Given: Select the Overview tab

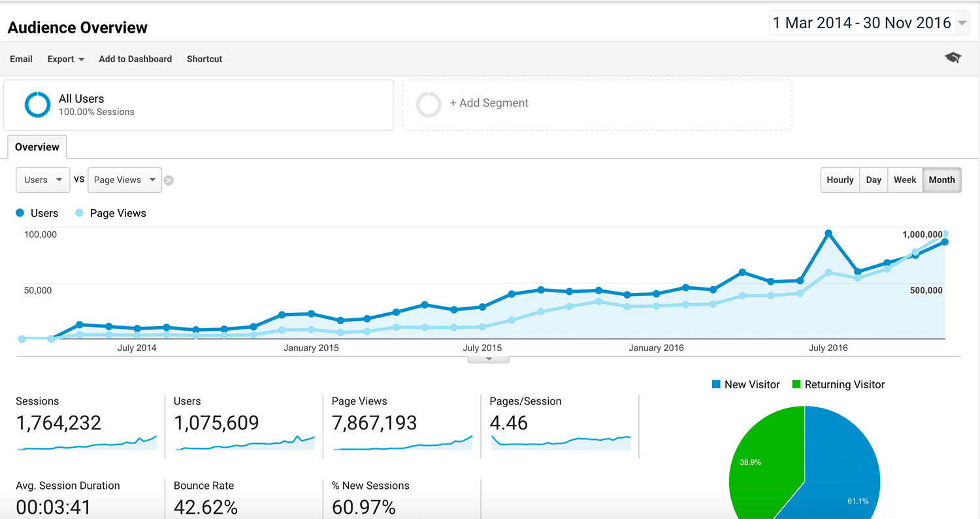Looking at the screenshot, I should [37, 147].
